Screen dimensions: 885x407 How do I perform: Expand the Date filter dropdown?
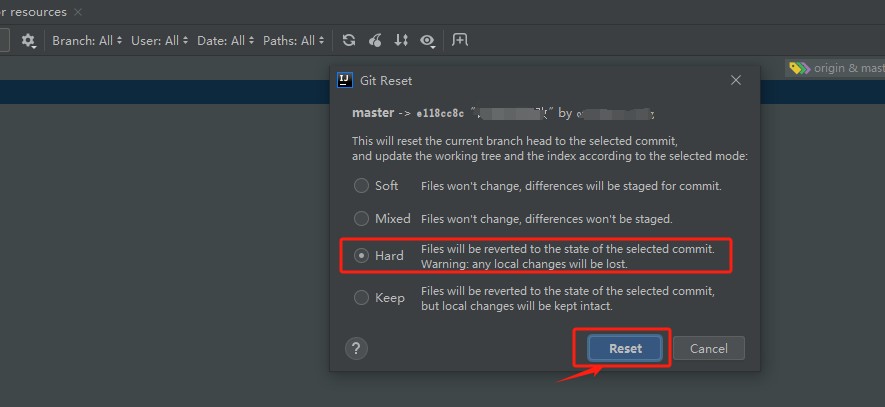click(225, 41)
